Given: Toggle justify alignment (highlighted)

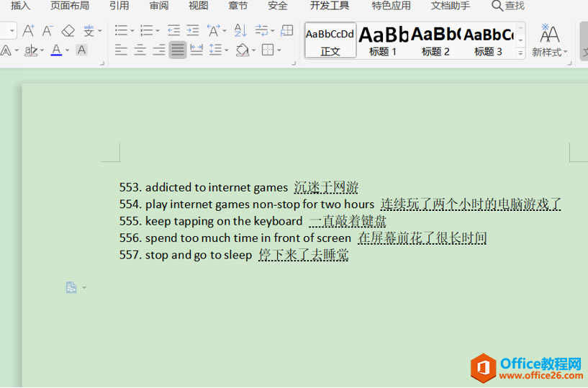Looking at the screenshot, I should 178,50.
